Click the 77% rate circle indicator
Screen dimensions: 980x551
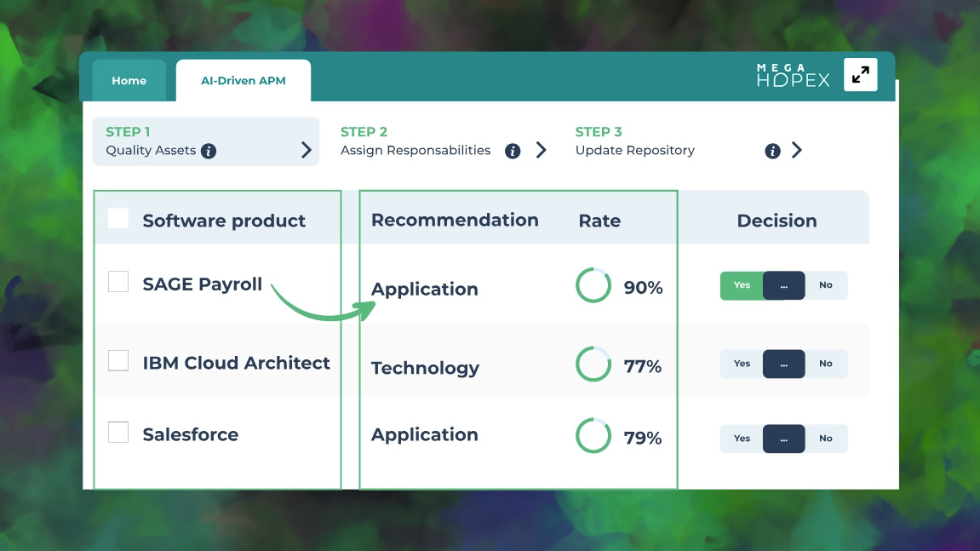[593, 364]
